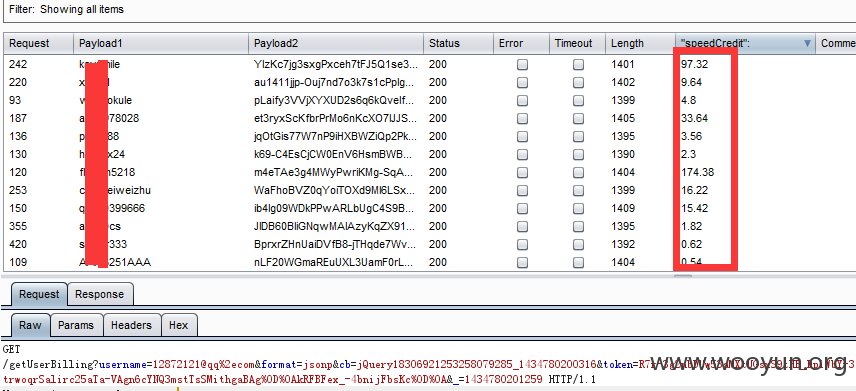Toggle Error checkbox for request 253
Image resolution: width=856 pixels, height=391 pixels.
coord(522,191)
